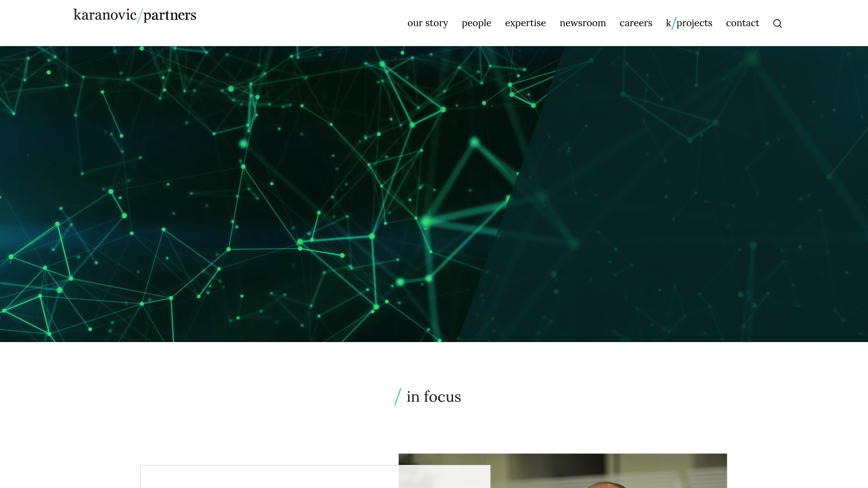Click the word partners in the logo
This screenshot has height=488, width=868.
(170, 15)
